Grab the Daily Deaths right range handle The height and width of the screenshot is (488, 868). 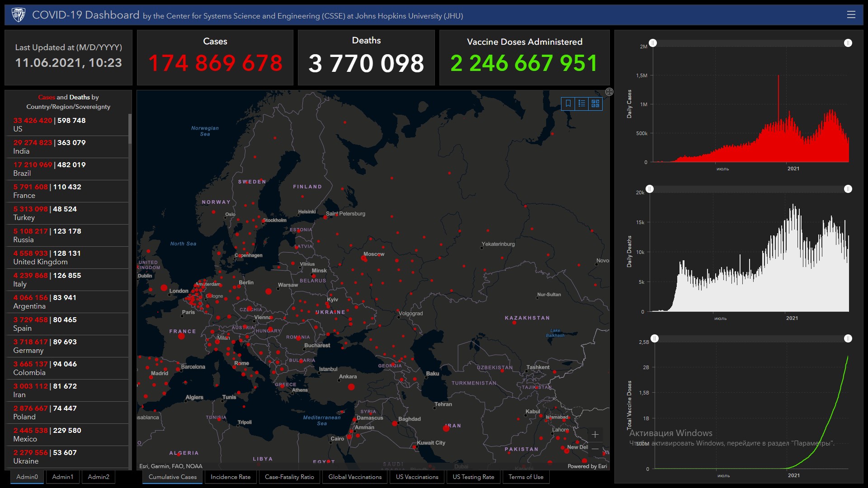848,189
